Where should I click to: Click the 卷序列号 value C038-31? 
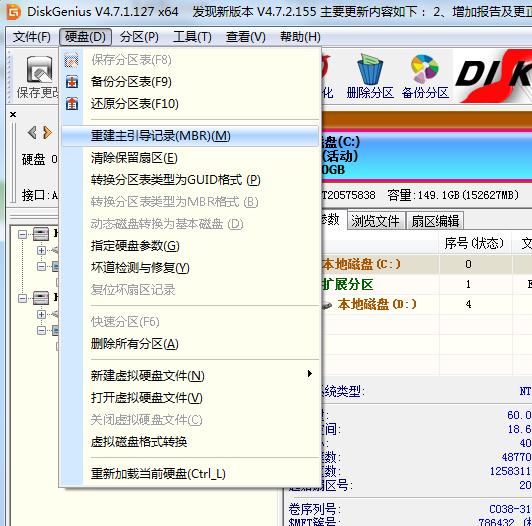click(510, 509)
